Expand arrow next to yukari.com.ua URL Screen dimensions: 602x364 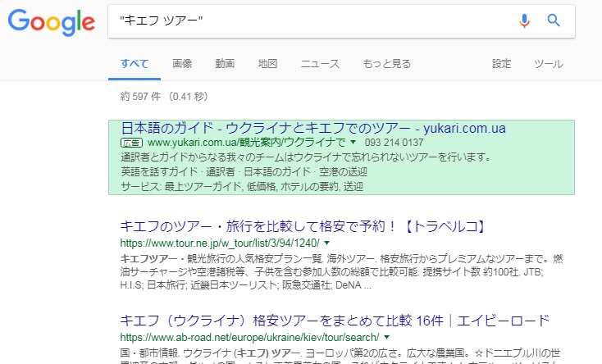[353, 142]
